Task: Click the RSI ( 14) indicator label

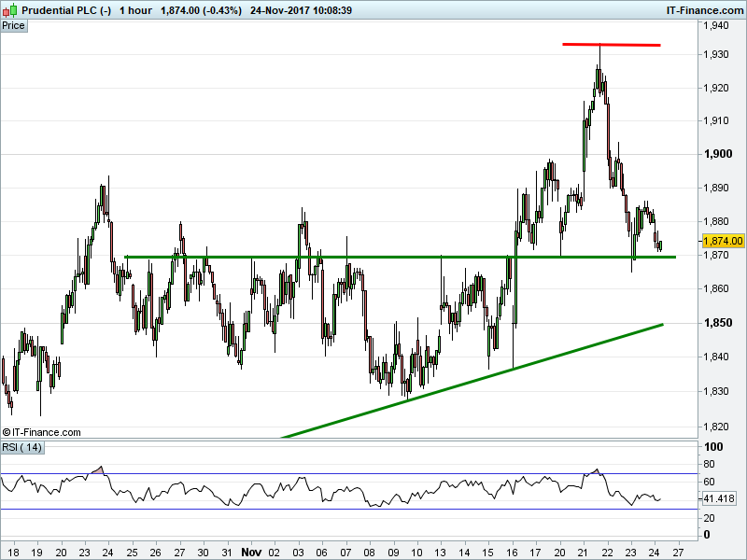Action: click(21, 448)
